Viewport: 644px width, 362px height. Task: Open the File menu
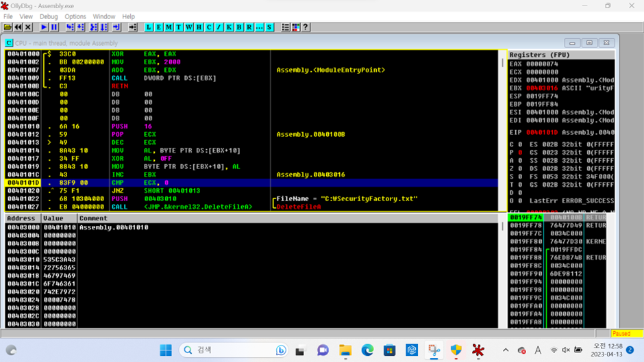8,16
